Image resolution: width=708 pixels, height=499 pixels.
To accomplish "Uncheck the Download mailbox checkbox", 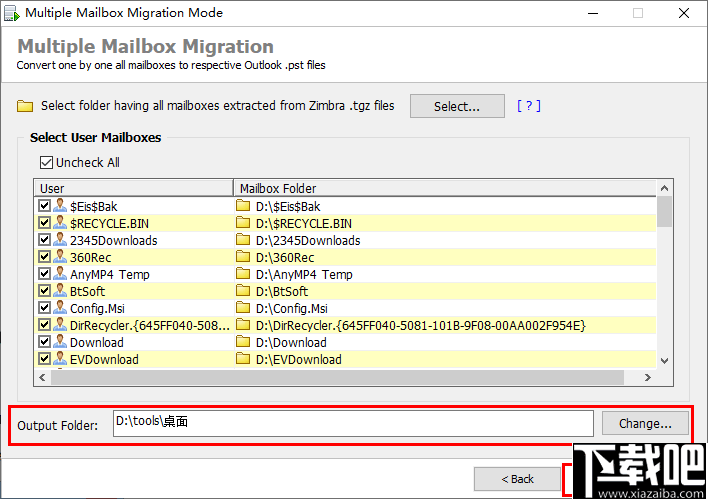I will coord(44,342).
